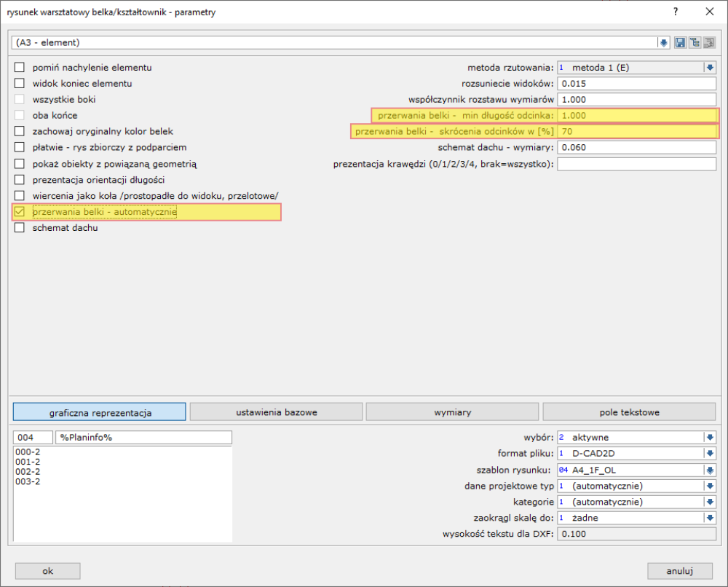Close the parametry dialog window
The height and width of the screenshot is (587, 728).
coord(709,12)
